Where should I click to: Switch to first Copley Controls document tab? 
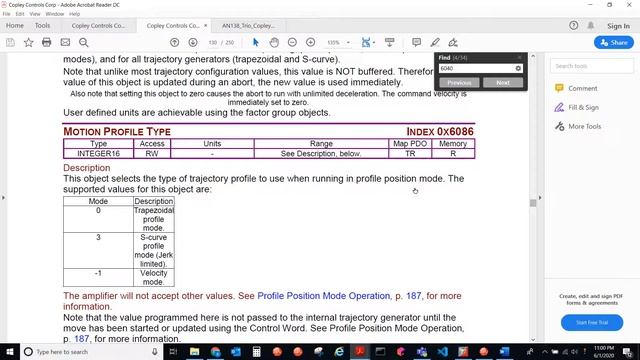98,26
